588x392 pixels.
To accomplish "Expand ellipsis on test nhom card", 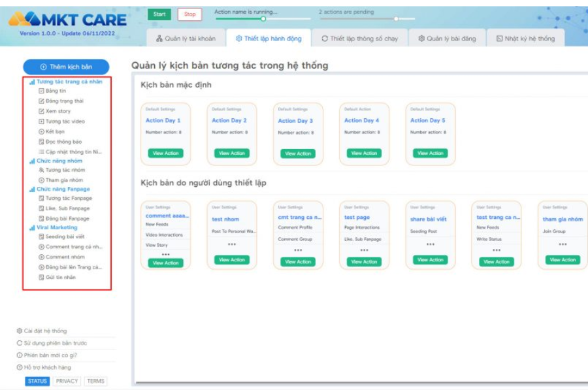I will coord(232,244).
